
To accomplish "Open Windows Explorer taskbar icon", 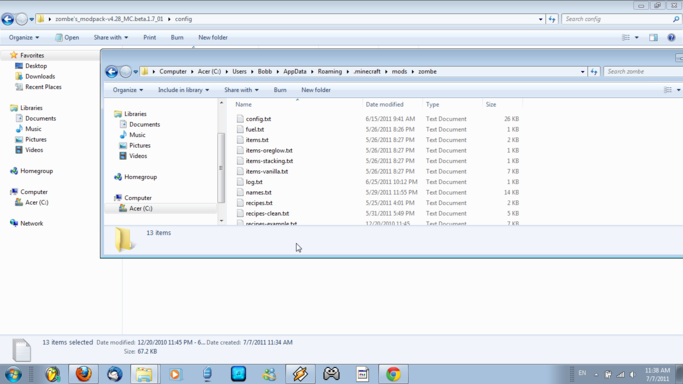I will tap(144, 374).
